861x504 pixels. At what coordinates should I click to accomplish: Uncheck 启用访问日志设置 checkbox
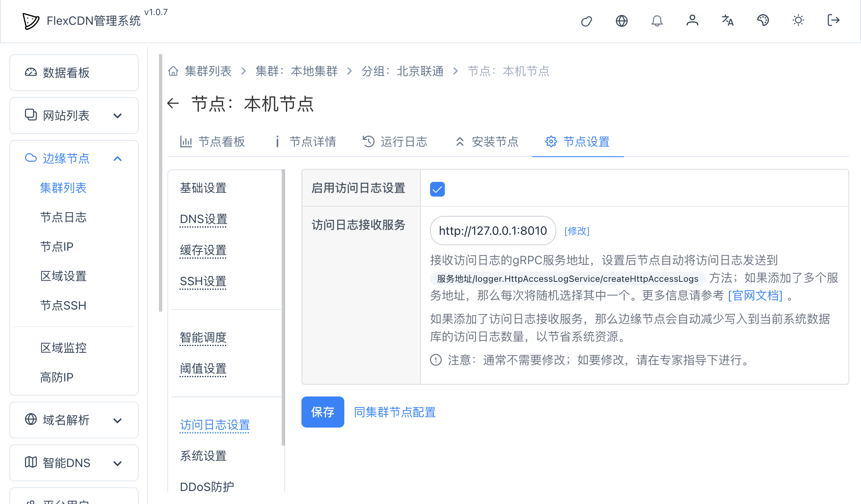click(437, 189)
